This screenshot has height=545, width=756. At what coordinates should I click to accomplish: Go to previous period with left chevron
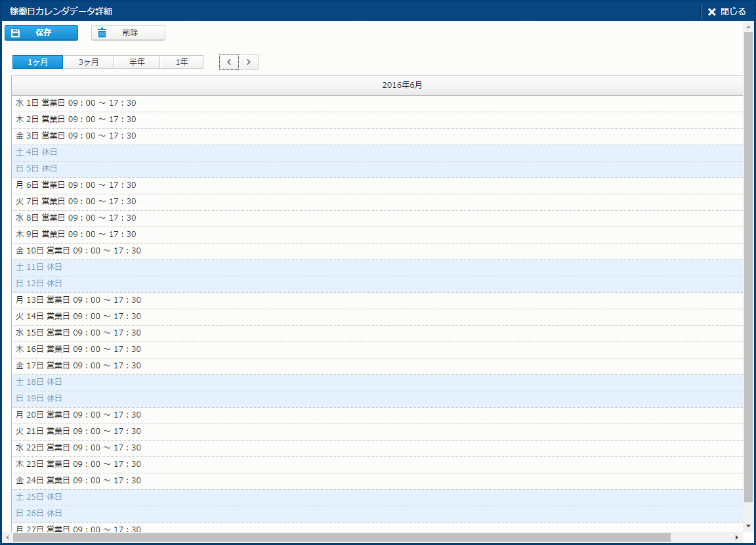tap(229, 62)
